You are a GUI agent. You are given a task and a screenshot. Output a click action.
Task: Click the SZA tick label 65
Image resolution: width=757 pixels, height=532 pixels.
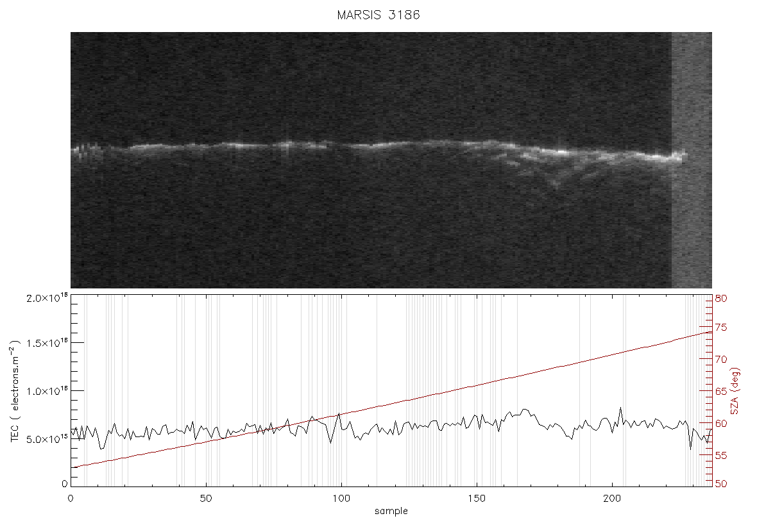point(721,391)
